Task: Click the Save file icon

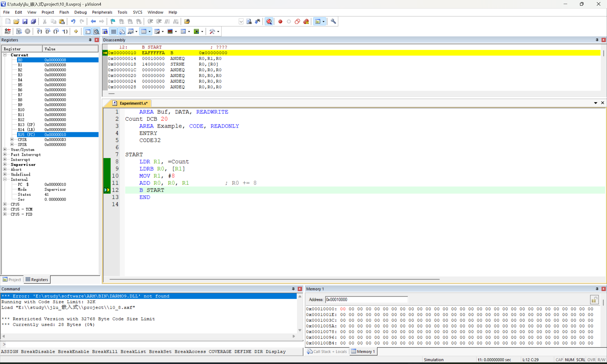Action: click(x=25, y=22)
